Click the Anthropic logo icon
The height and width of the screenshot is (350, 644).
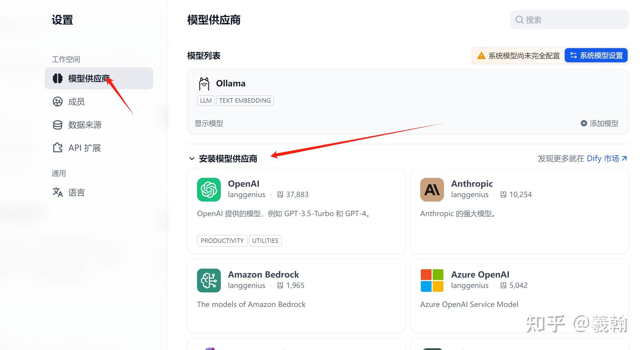click(x=432, y=190)
